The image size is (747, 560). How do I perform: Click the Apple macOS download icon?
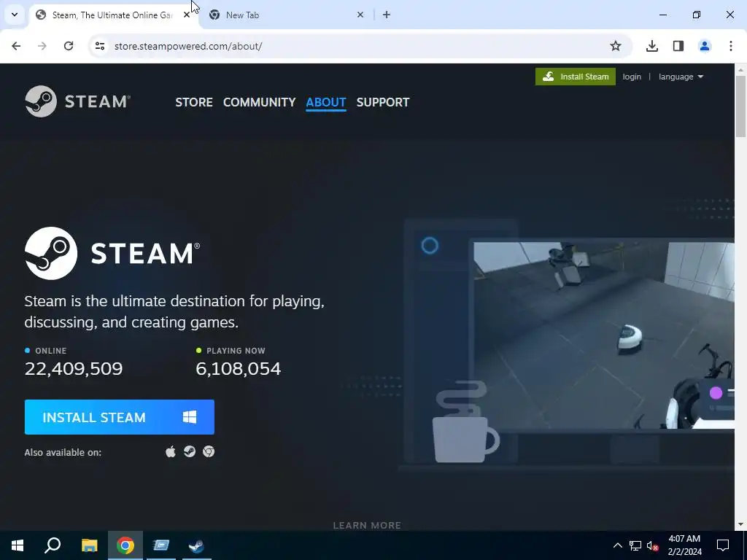(x=171, y=451)
